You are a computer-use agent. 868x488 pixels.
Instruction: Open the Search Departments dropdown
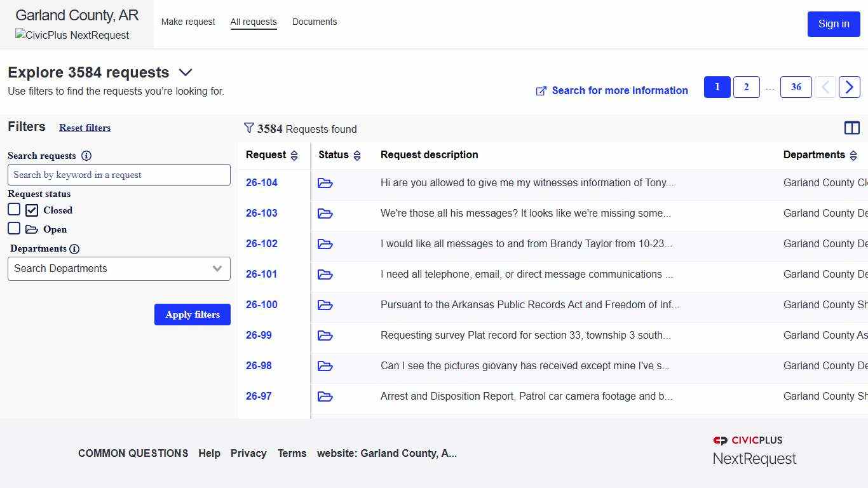pyautogui.click(x=119, y=269)
